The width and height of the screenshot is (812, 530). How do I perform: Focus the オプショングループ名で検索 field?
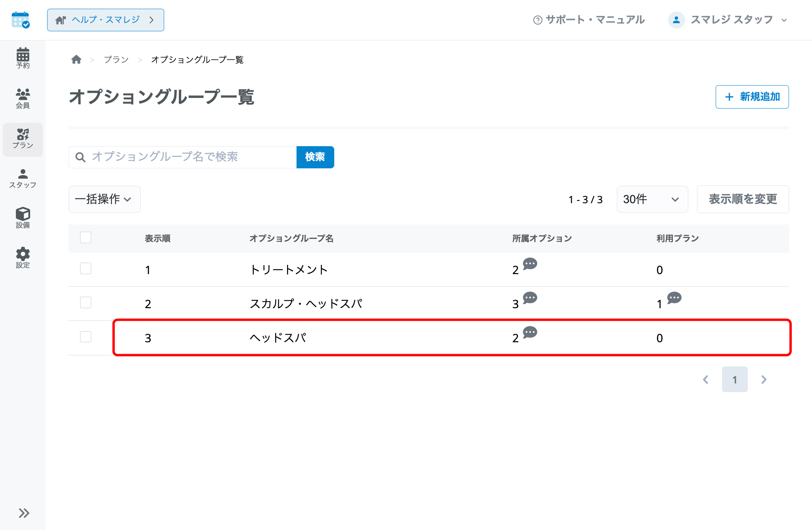point(182,157)
